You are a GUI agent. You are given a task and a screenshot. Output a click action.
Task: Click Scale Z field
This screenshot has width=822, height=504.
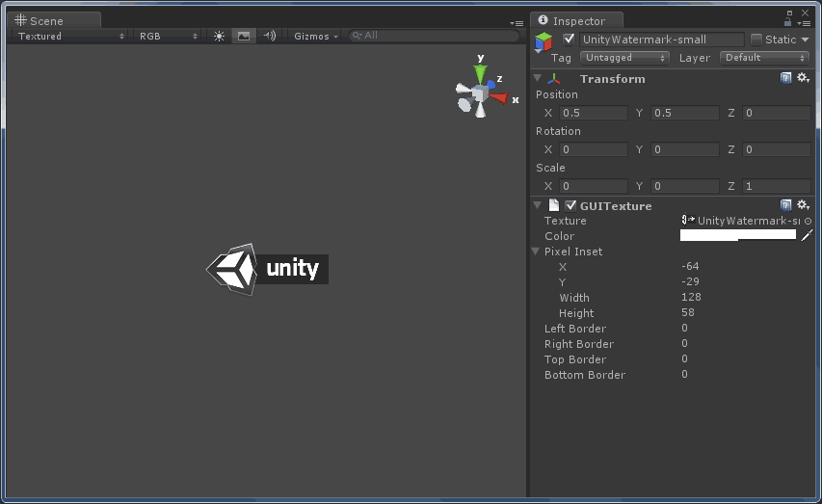(777, 186)
